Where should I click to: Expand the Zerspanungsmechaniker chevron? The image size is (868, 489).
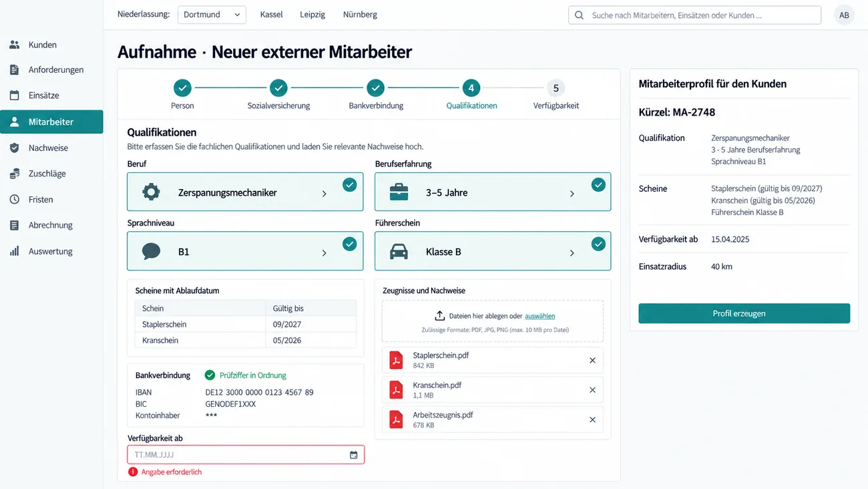324,194
